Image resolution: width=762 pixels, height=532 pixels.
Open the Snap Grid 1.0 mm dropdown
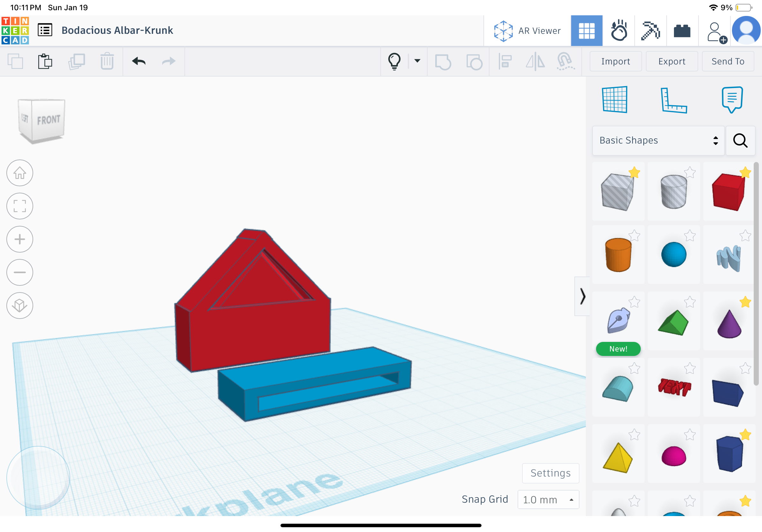pos(548,499)
